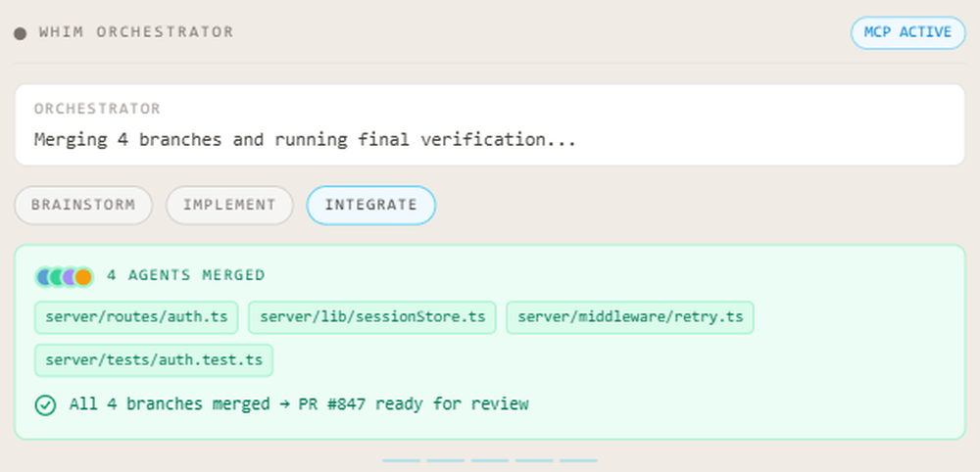Click the ORCHESTRATOR card label

coord(97,109)
